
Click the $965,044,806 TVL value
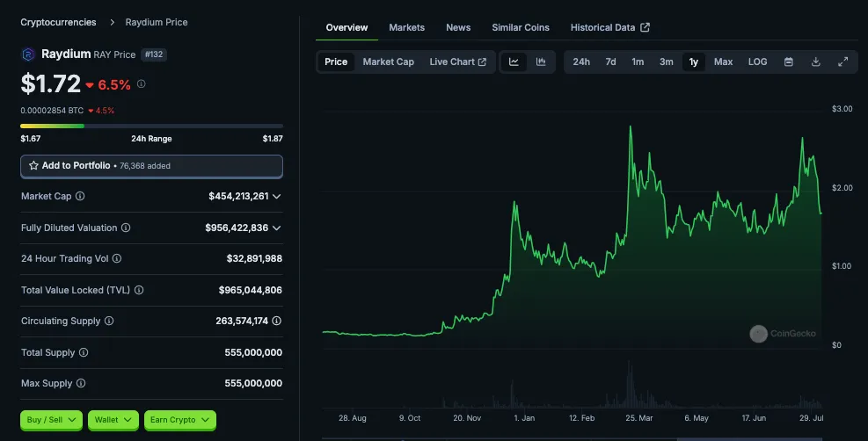(251, 290)
